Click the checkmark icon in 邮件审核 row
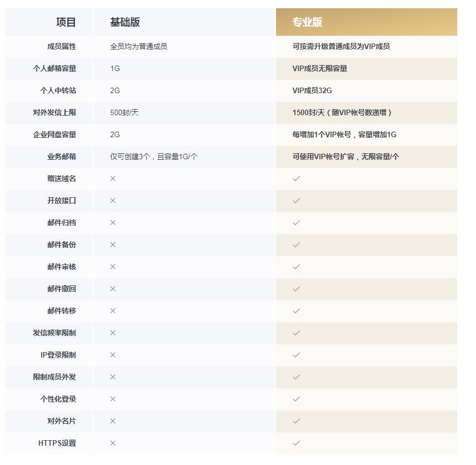Screen dimensions: 476x465 point(296,267)
